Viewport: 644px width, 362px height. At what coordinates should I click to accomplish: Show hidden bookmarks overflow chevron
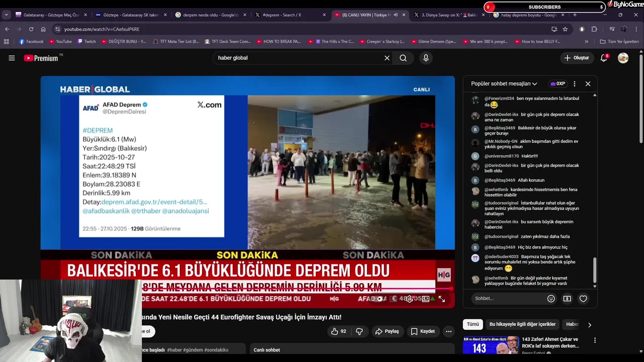pos(586,42)
